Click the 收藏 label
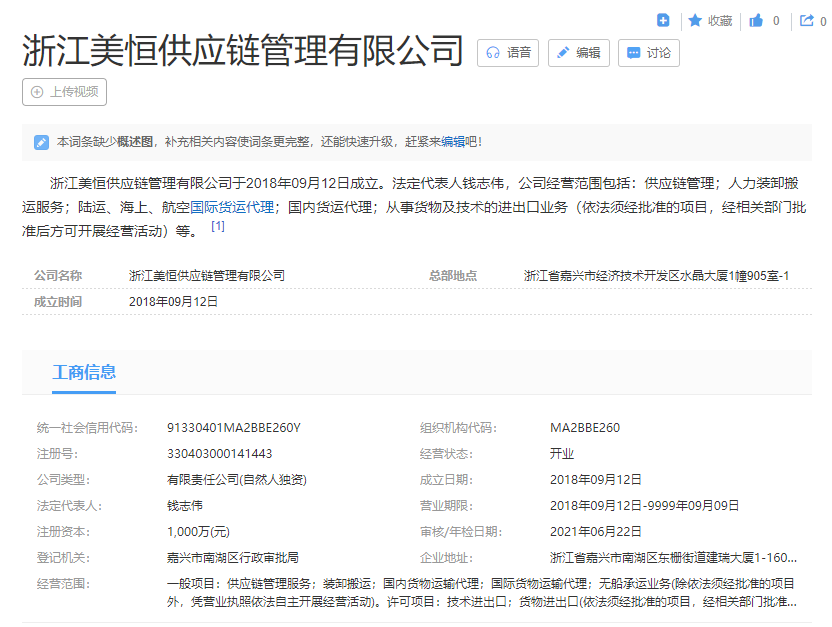The width and height of the screenshot is (832, 627). [720, 21]
